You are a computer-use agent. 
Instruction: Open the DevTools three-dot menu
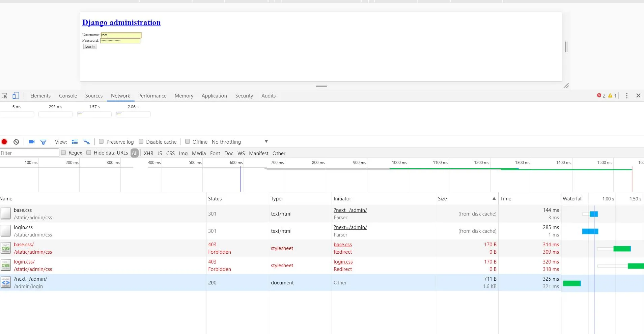click(627, 96)
